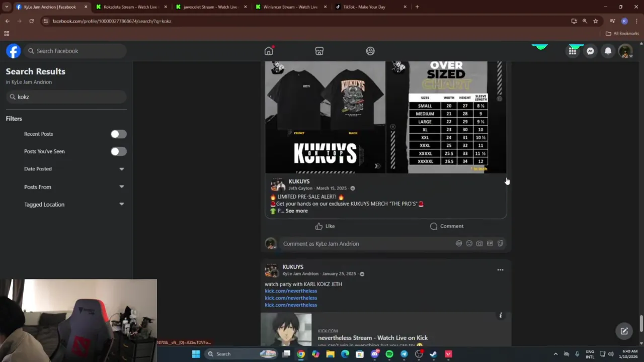Show hidden system tray icons
This screenshot has height=362, width=644.
(555, 354)
